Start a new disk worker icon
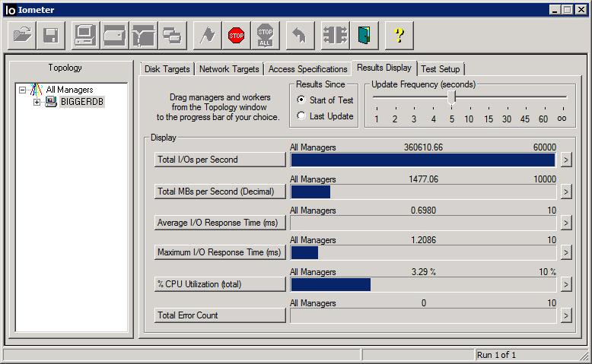 [x=115, y=36]
